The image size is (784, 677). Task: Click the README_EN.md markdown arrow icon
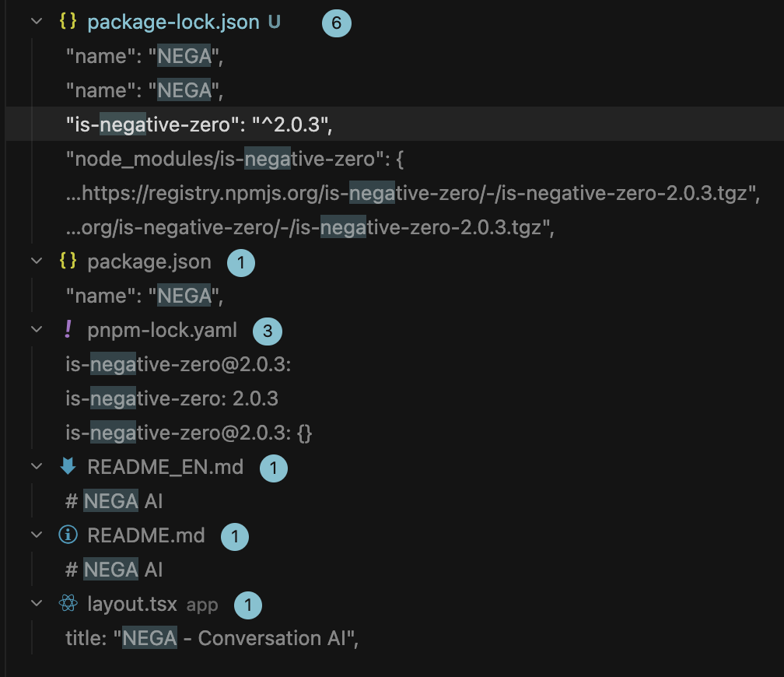(x=68, y=467)
